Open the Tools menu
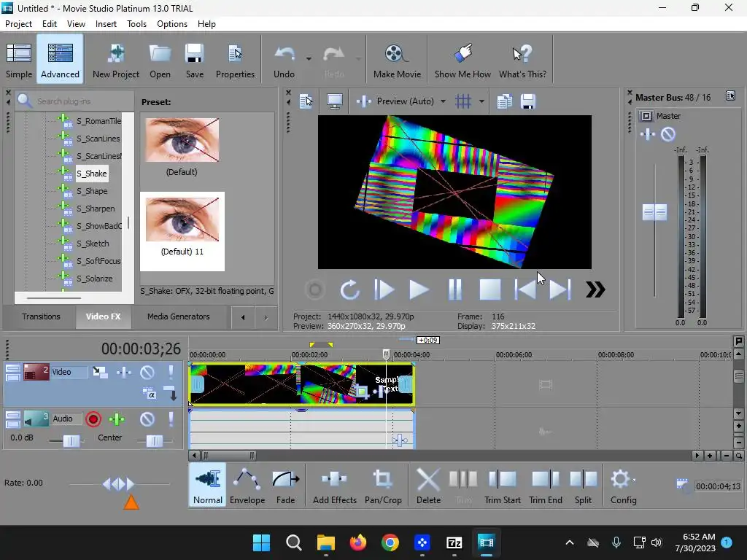 [136, 24]
